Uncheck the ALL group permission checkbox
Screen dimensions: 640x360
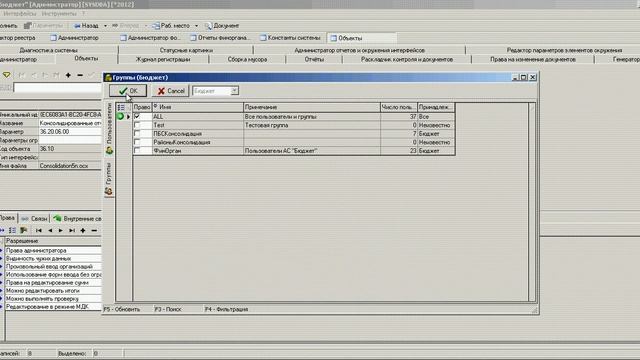coord(137,116)
